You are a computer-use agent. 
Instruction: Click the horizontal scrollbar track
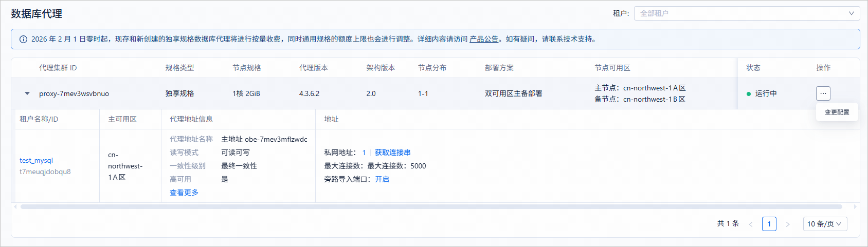pyautogui.click(x=431, y=207)
